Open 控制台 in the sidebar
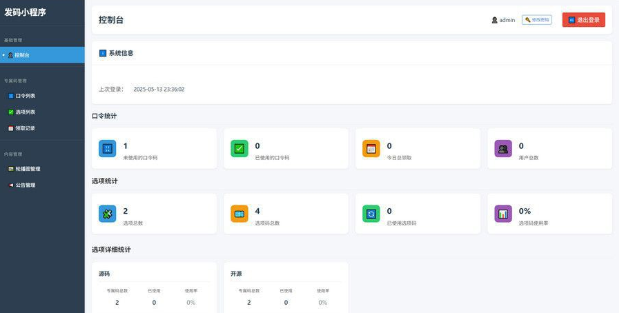 pos(42,55)
